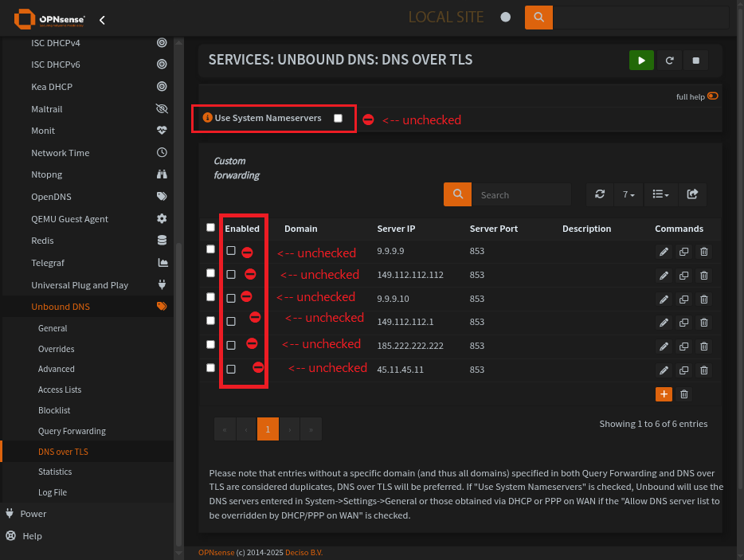Click the orange grid search icon
The width and height of the screenshot is (744, 560).
coord(457,194)
